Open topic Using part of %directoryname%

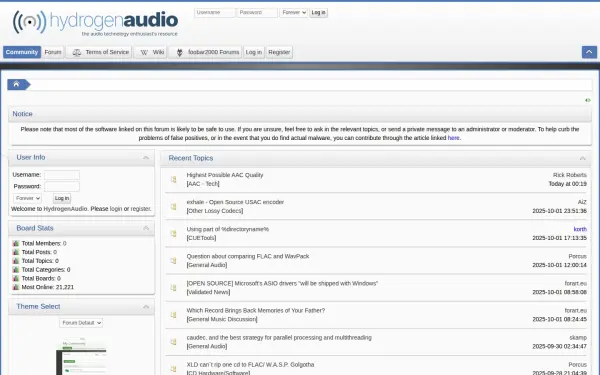228,229
